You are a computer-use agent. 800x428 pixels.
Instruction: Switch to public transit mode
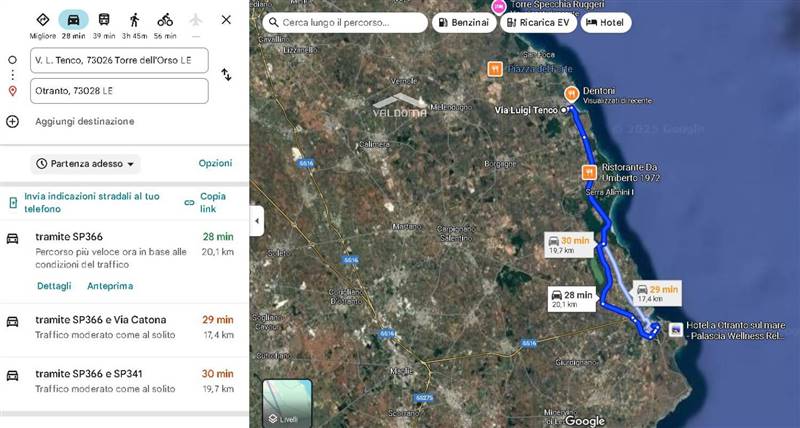point(103,21)
